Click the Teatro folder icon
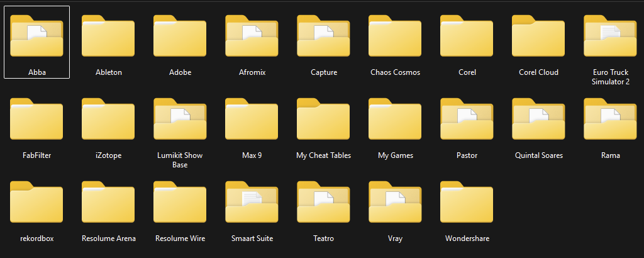The image size is (644, 258). [324, 202]
